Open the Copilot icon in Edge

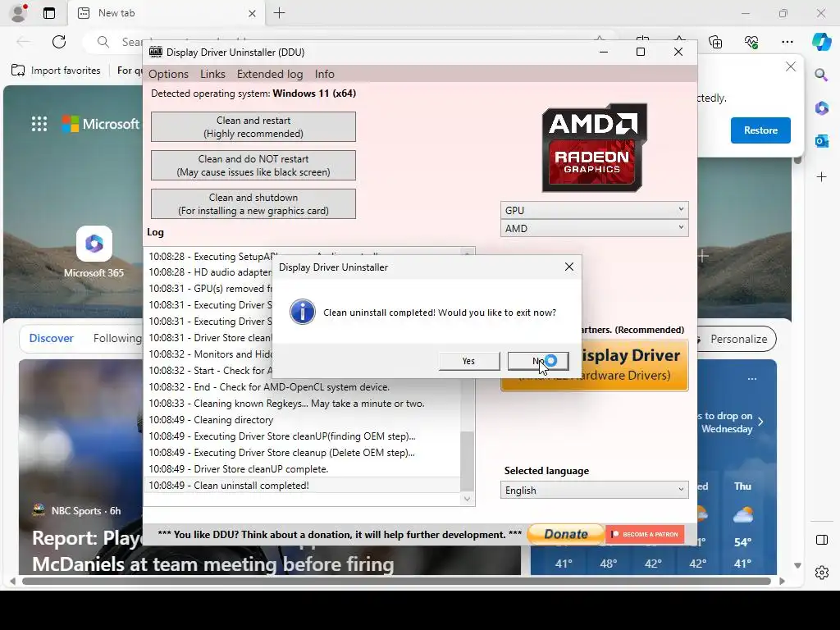click(x=822, y=42)
